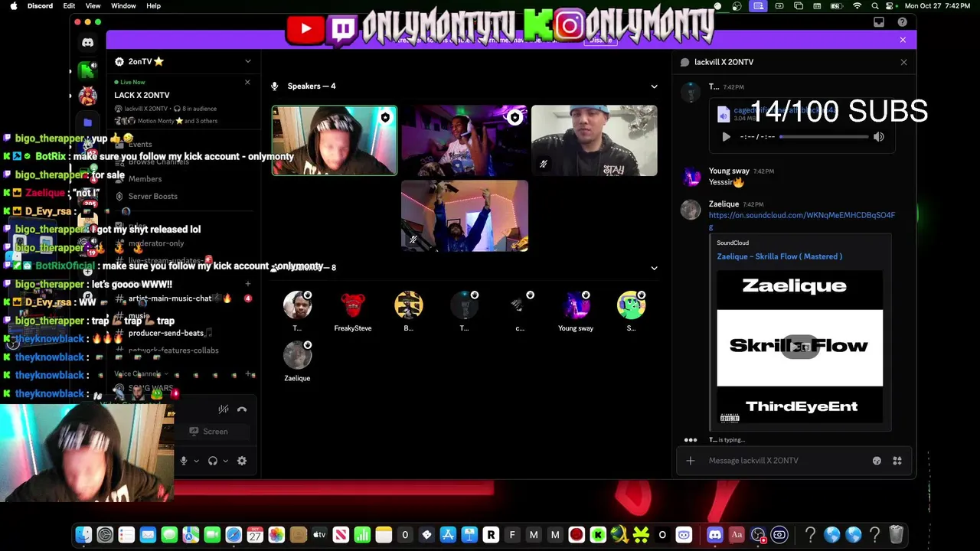Open Trash in the Dock
This screenshot has height=551, width=980.
click(897, 535)
